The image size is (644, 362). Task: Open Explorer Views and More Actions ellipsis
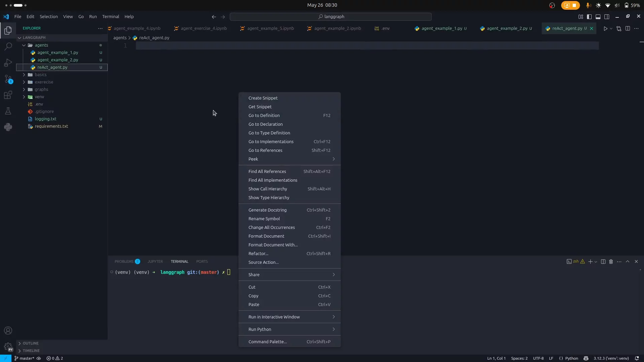click(100, 28)
